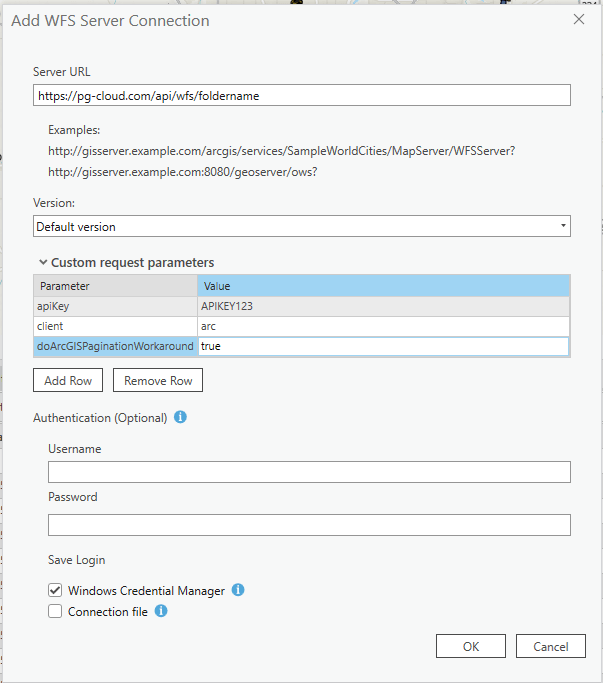Click the Password input field
Screen dimensions: 603x683
click(x=309, y=525)
